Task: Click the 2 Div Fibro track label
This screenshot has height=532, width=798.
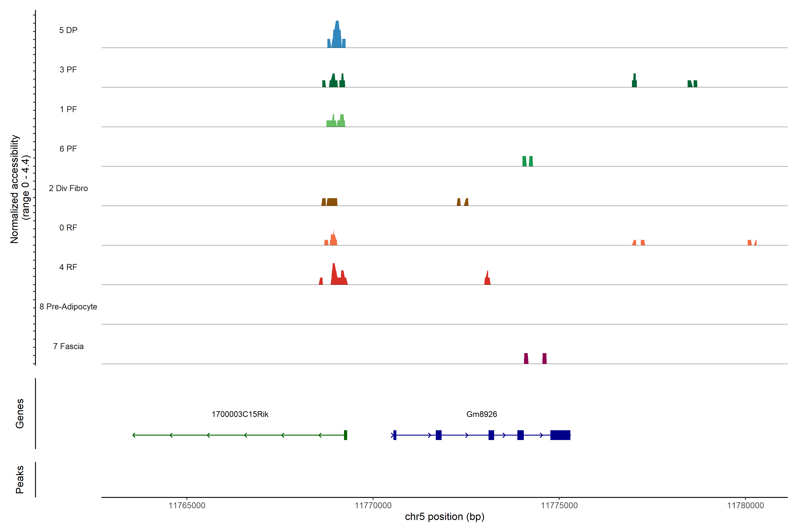Action: pyautogui.click(x=68, y=188)
